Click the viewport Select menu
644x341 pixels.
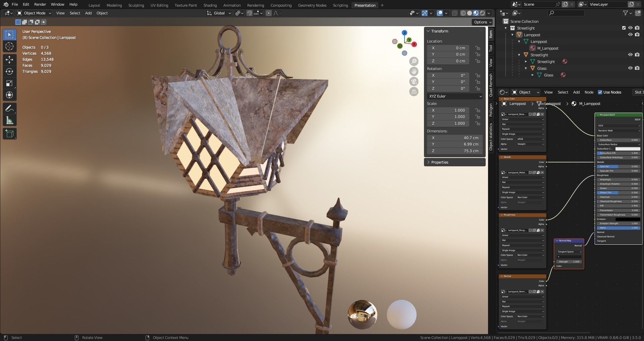75,13
